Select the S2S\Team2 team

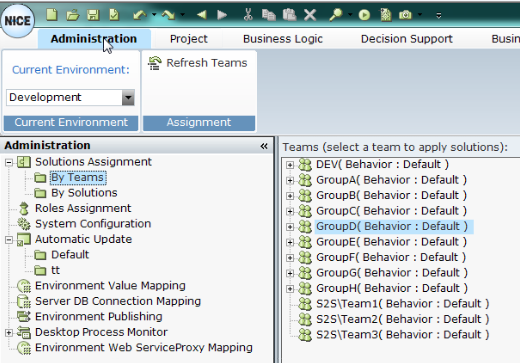[402, 319]
